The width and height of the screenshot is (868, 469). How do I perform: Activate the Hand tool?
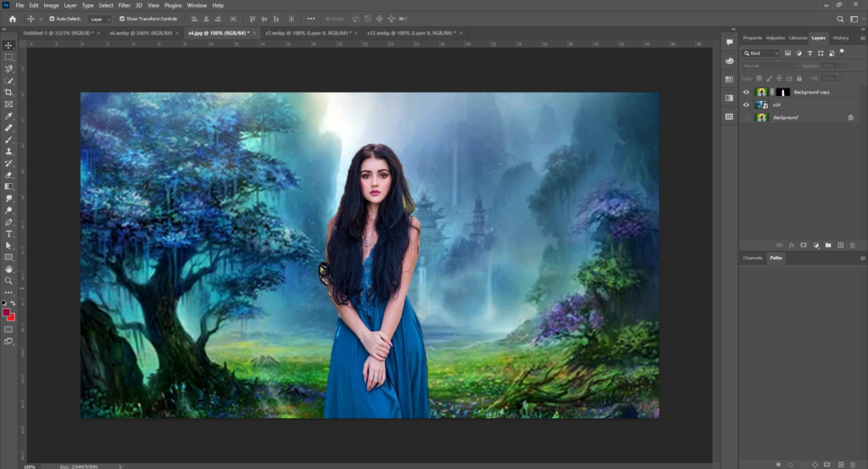[x=8, y=269]
